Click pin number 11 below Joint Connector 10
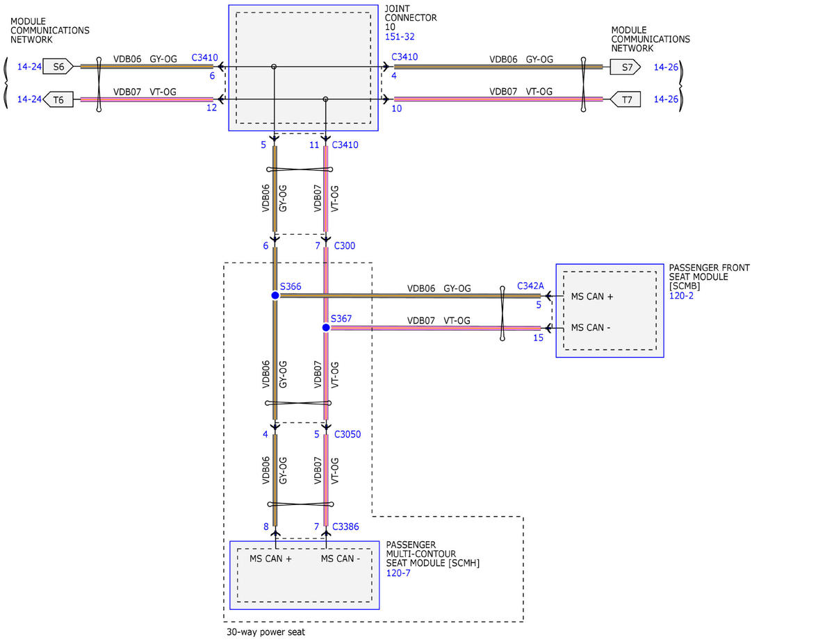This screenshot has width=834, height=644. coord(314,145)
